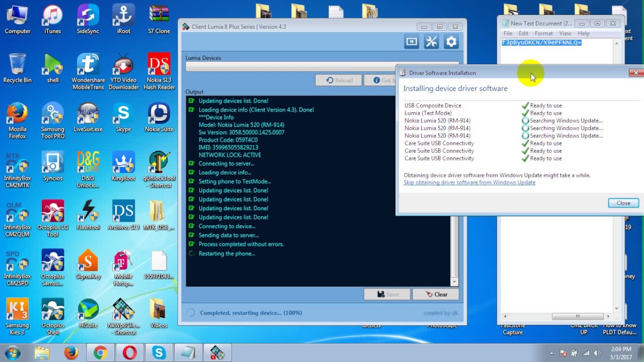Open the Recycle Bin
644x362 pixels.
click(18, 68)
